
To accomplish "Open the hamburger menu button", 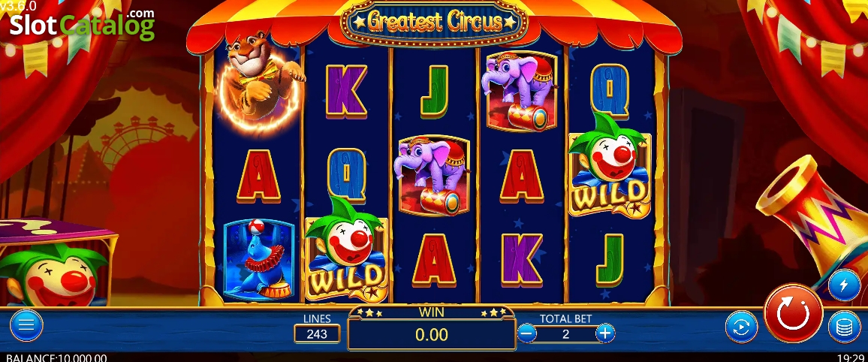I will point(26,325).
